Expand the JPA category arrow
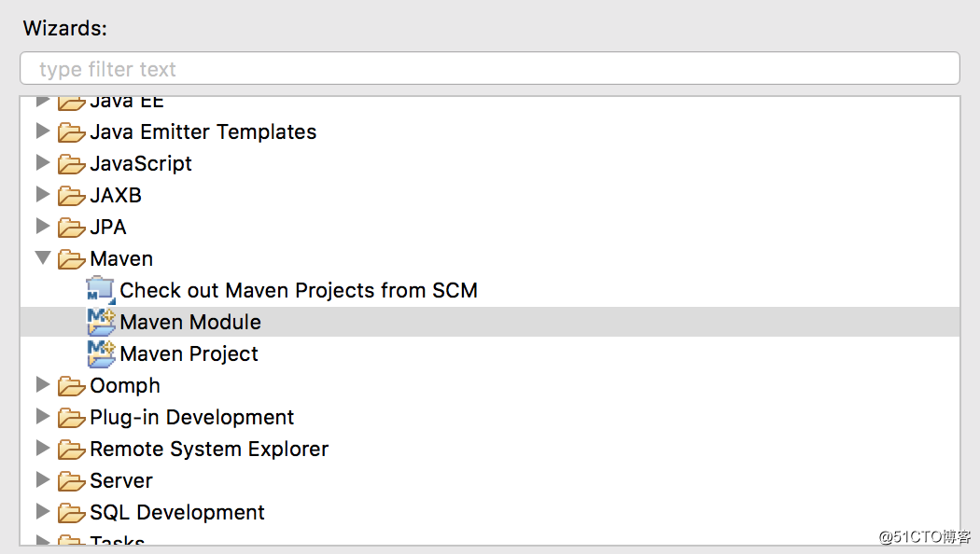Viewport: 980px width, 554px height. point(43,226)
